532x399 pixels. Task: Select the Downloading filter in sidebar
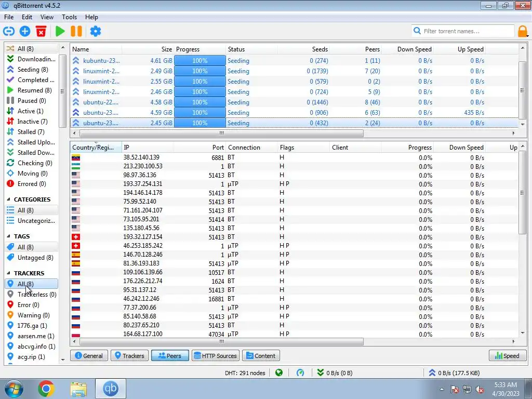[x=31, y=59]
